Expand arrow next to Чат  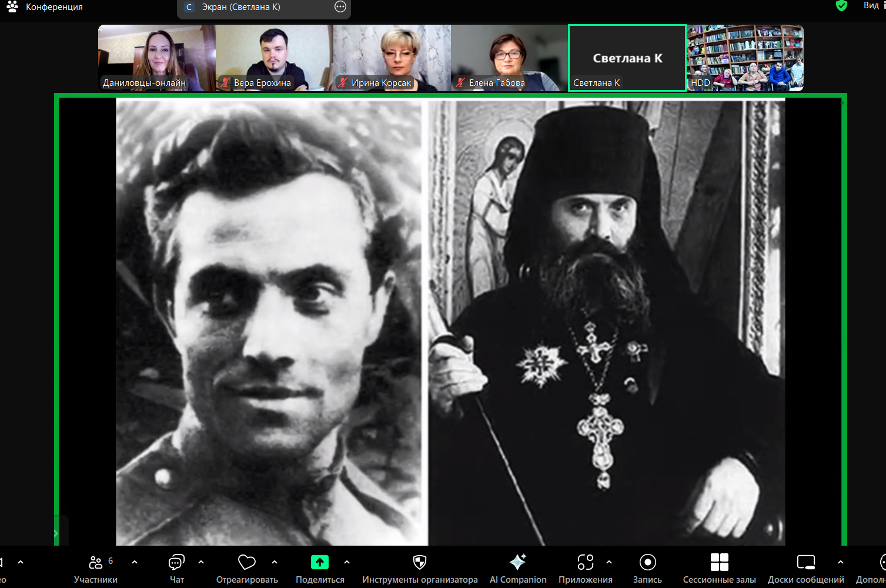[x=201, y=562]
